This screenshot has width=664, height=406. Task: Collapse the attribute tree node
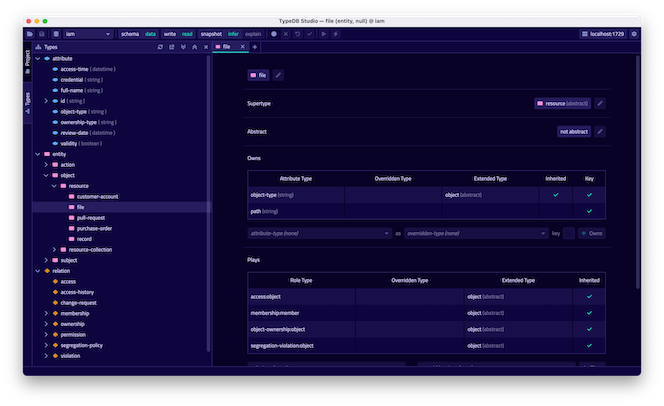click(38, 58)
